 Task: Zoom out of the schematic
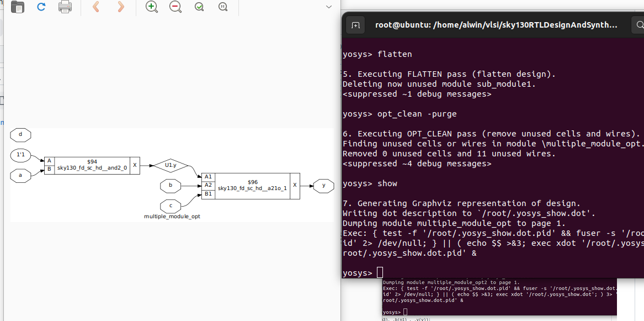pos(175,7)
